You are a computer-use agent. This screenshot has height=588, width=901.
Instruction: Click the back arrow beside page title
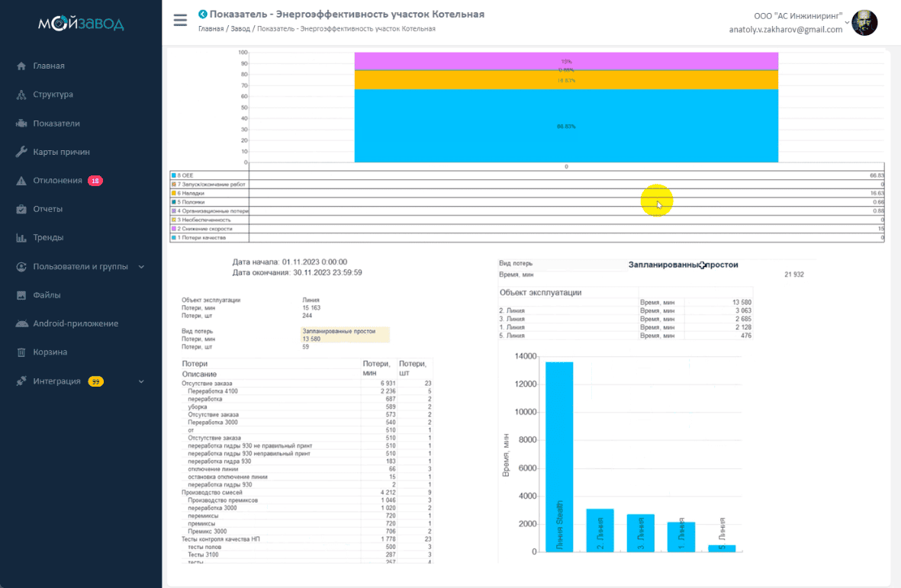click(202, 14)
